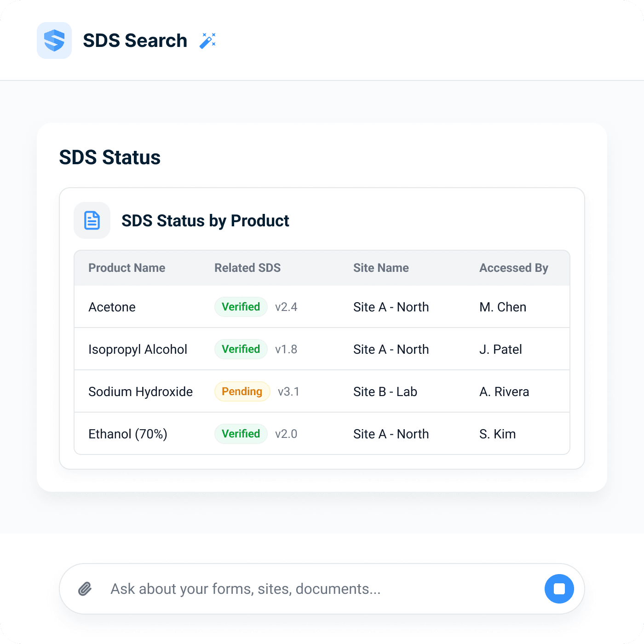
Task: Click version v2.0 in the Ethanol row
Action: pos(286,434)
